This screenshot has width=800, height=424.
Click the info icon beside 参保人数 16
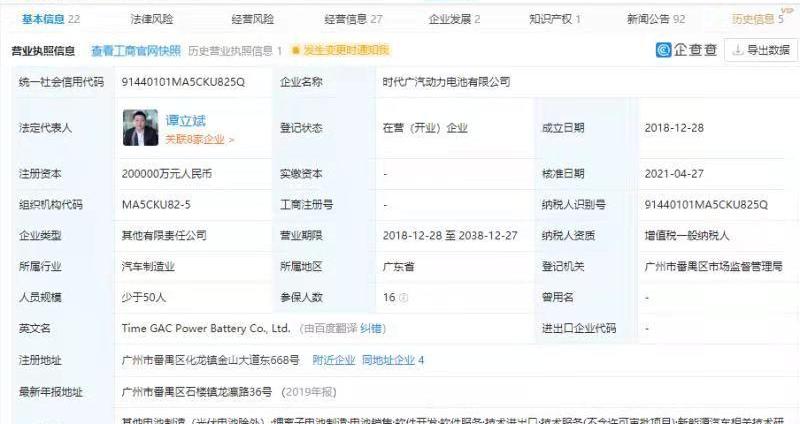tap(403, 297)
